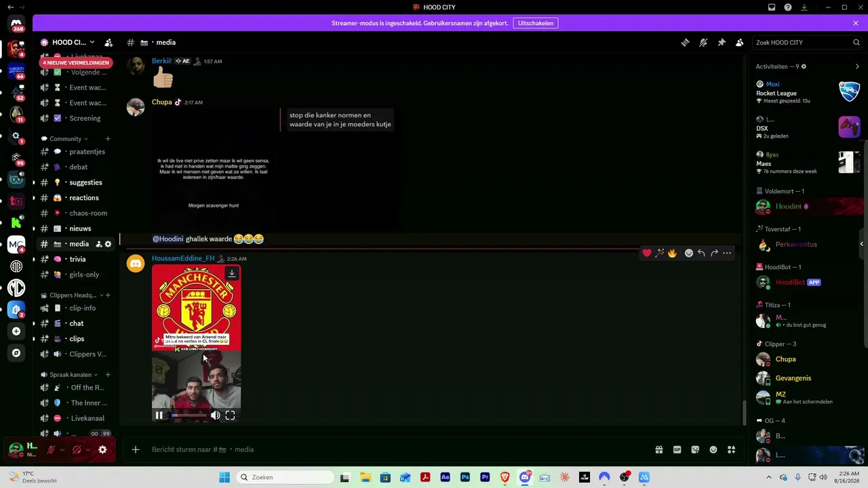
Task: Open microphone input options arrow
Action: click(x=62, y=449)
